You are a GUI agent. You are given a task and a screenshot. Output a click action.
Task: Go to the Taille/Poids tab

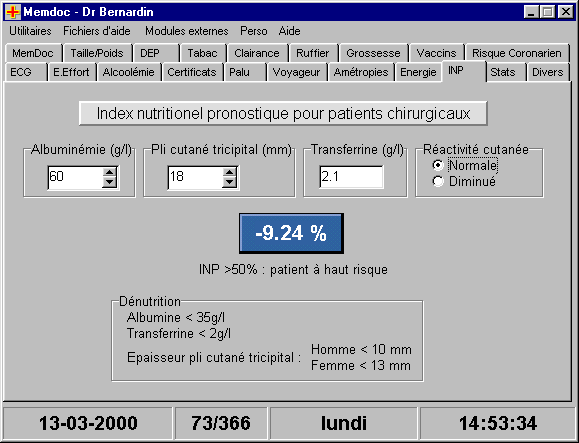pyautogui.click(x=97, y=53)
